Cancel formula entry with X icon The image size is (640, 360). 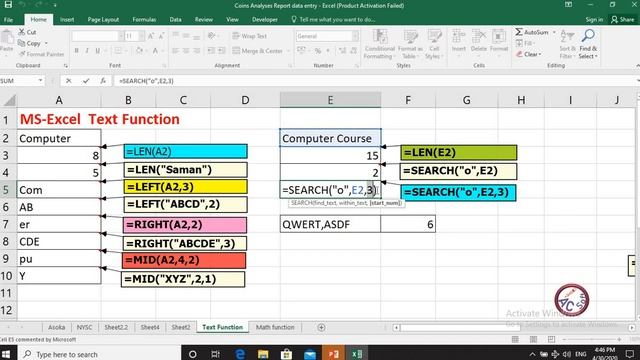[69, 81]
